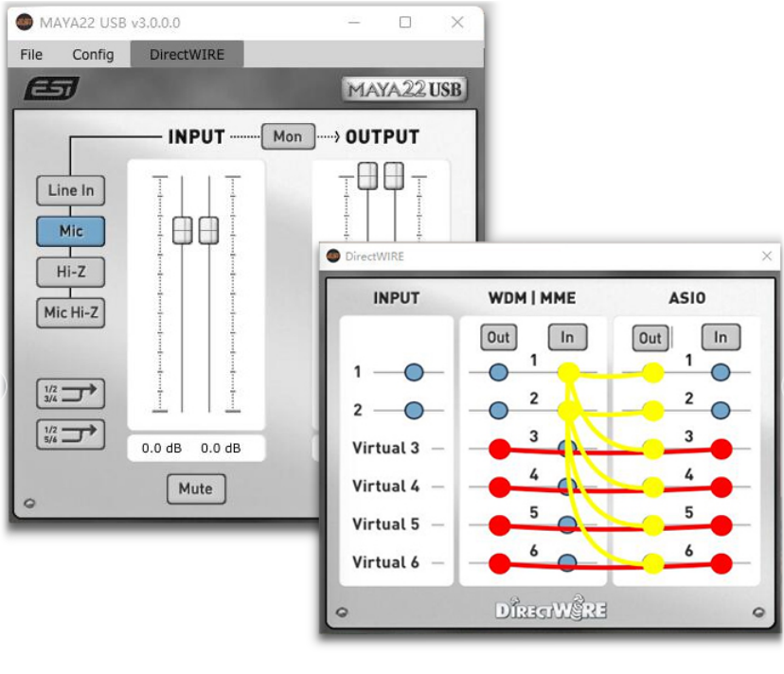Click the left input fader handle

tap(183, 230)
